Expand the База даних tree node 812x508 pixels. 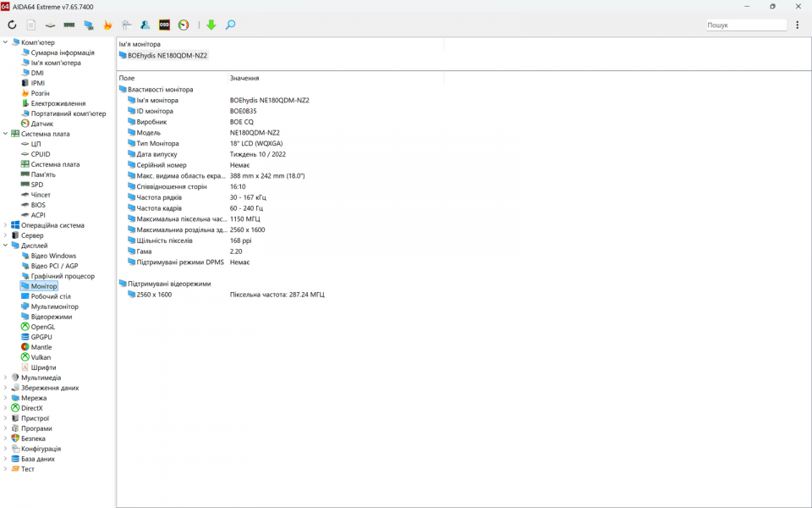[x=6, y=459]
